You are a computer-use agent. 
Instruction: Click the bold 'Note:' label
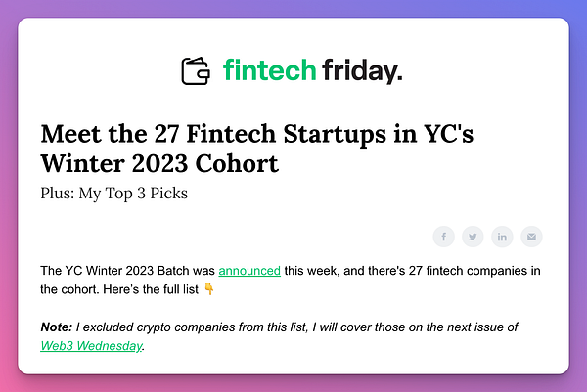pos(56,327)
